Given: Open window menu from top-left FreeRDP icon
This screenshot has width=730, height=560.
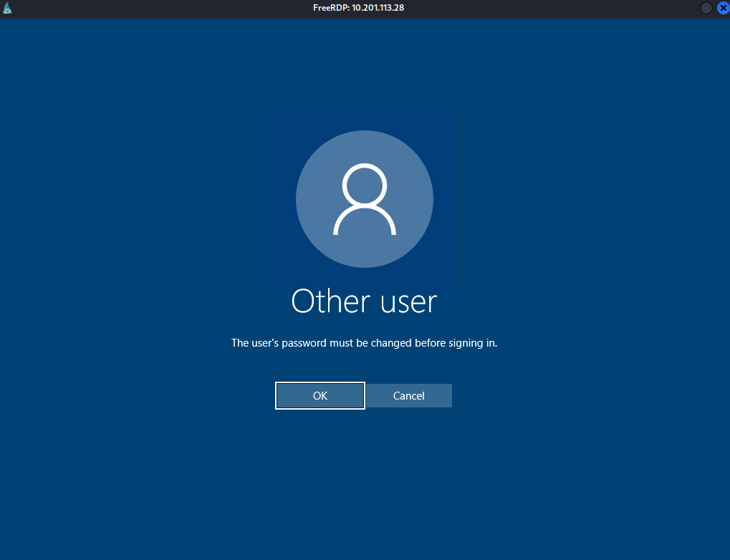Looking at the screenshot, I should [7, 8].
